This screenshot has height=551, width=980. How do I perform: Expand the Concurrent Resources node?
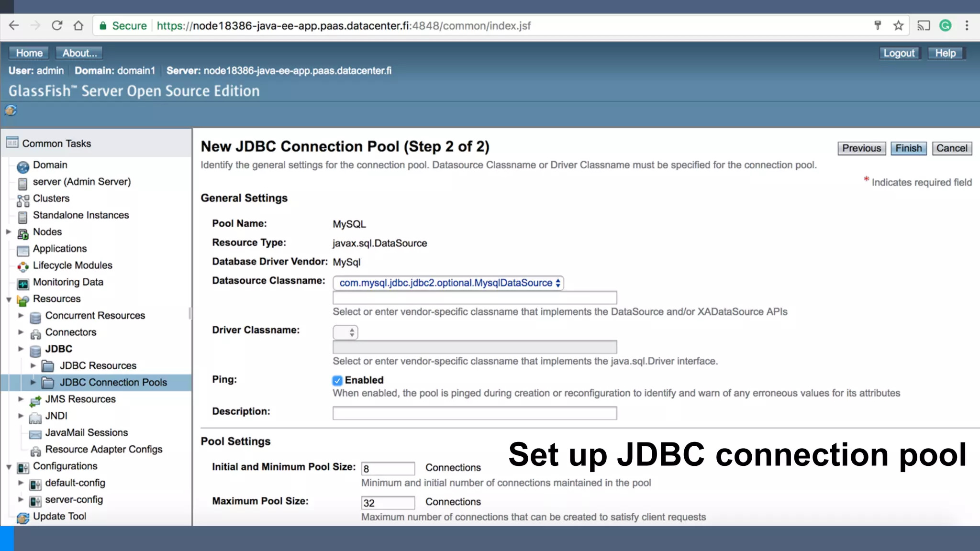pos(21,316)
